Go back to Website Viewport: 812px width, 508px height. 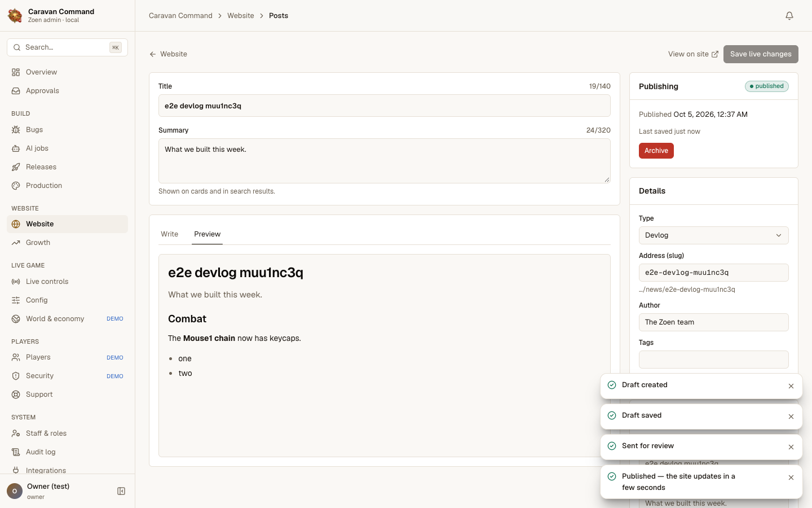pos(168,54)
